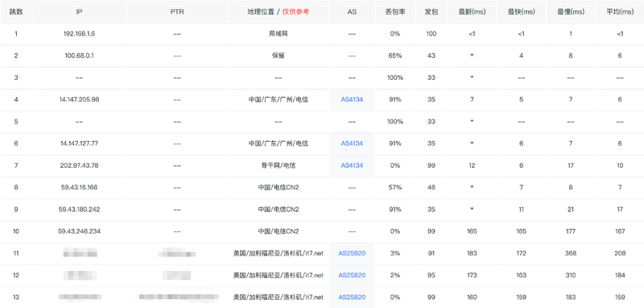The width and height of the screenshot is (644, 308).
Task: Click average latency value 167
Action: [x=620, y=231]
